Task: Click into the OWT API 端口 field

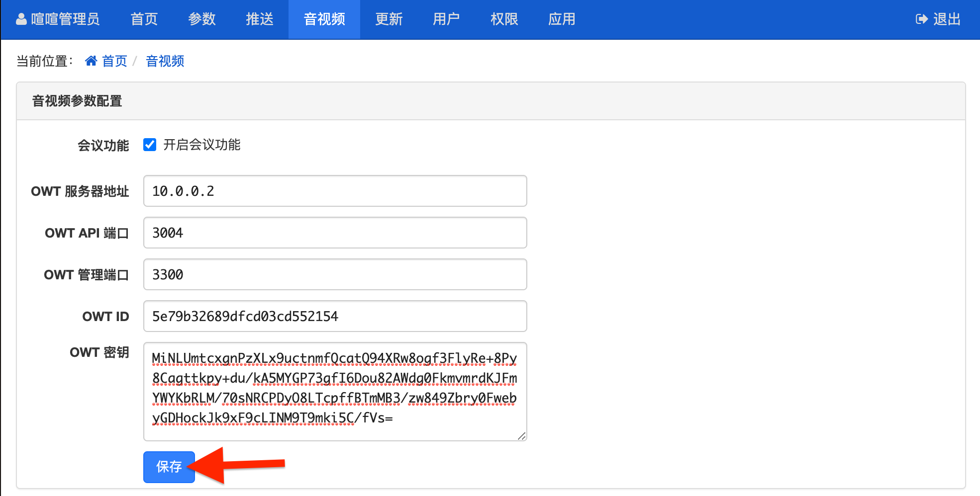Action: coord(335,233)
